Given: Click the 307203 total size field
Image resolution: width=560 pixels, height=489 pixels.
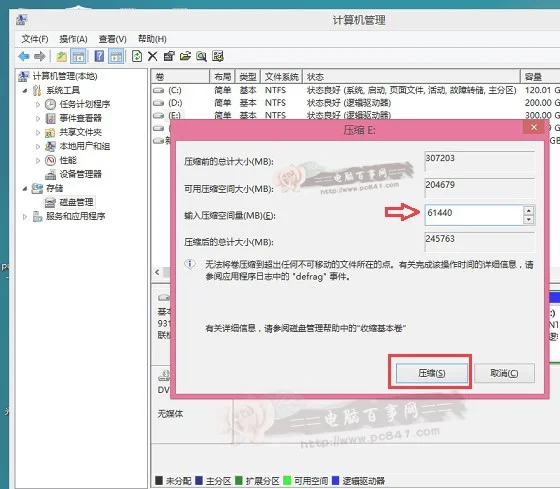Looking at the screenshot, I should pos(480,161).
